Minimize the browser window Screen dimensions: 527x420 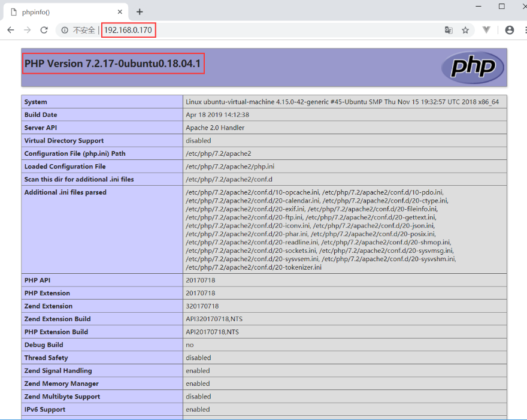pos(478,7)
